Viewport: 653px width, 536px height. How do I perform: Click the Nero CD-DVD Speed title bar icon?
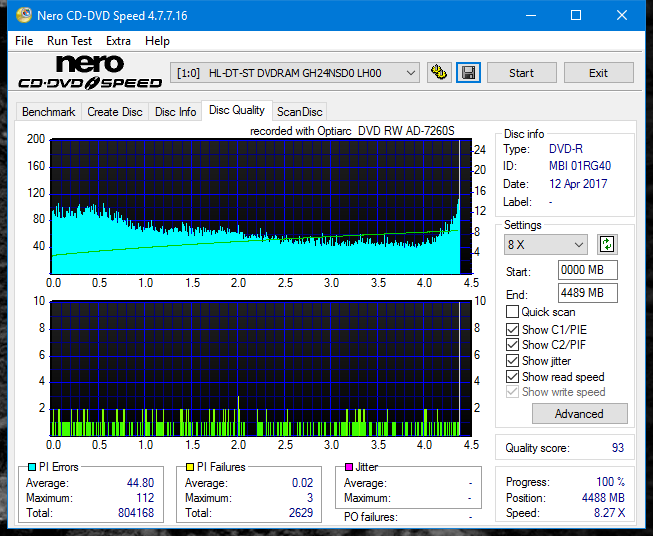24,15
